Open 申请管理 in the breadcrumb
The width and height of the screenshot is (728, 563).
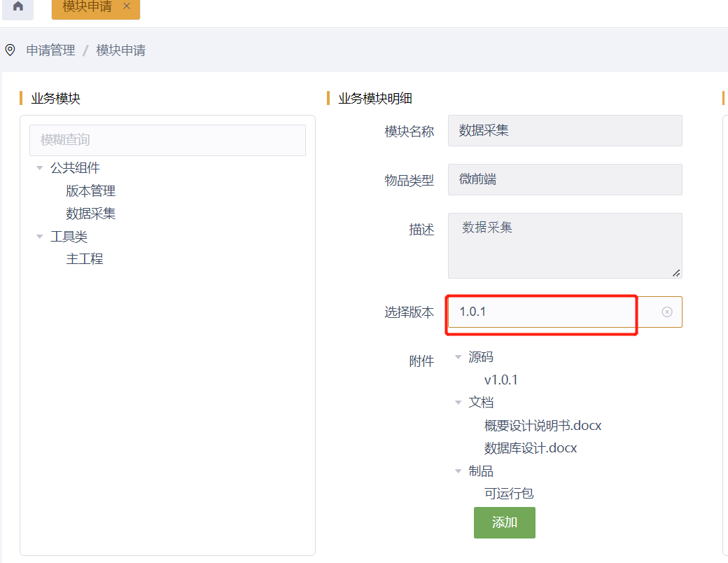50,50
